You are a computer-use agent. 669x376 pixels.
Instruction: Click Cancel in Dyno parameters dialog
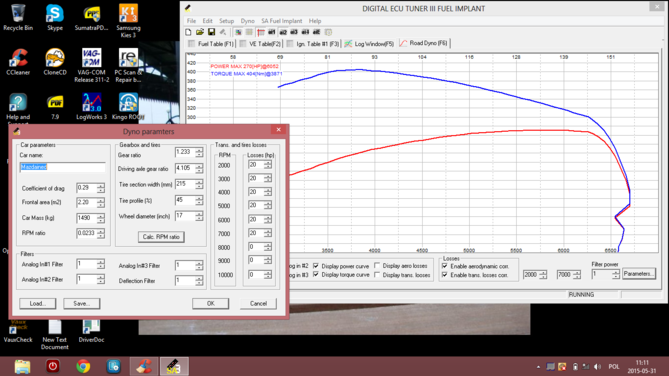pos(258,303)
